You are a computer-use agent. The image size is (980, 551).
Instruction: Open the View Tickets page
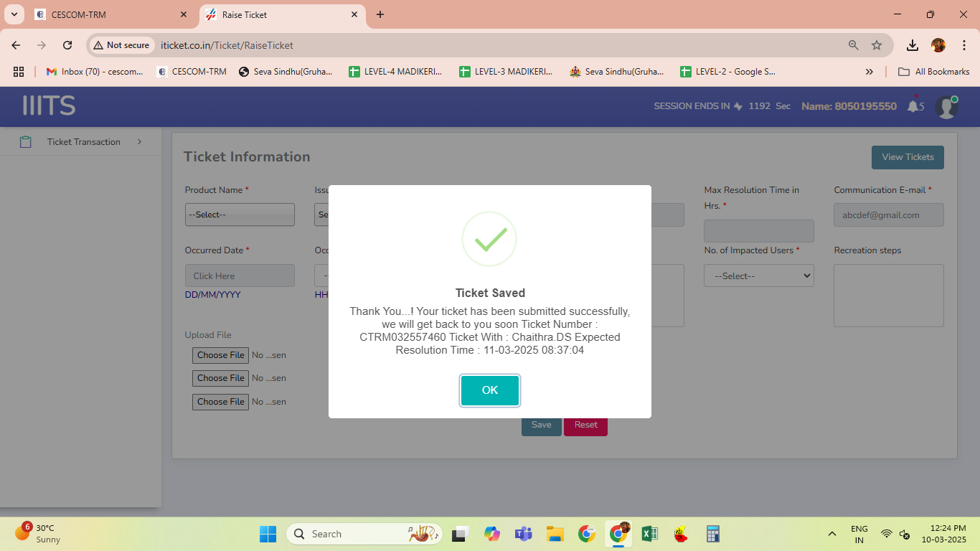coord(908,157)
